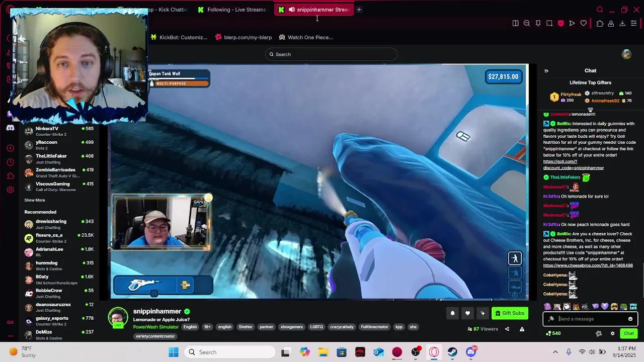
Task: Open ZombieBarricades channel in sidebar
Action: click(x=59, y=172)
